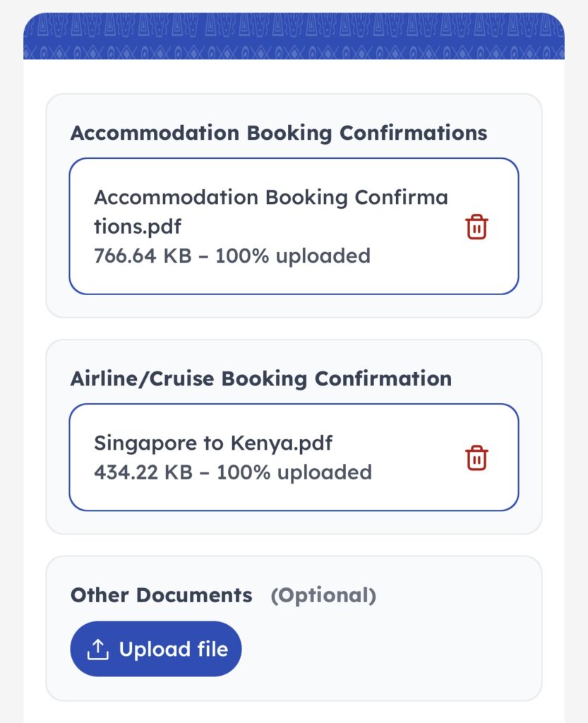
Task: Tap the blue patterned header banner
Action: (x=294, y=37)
